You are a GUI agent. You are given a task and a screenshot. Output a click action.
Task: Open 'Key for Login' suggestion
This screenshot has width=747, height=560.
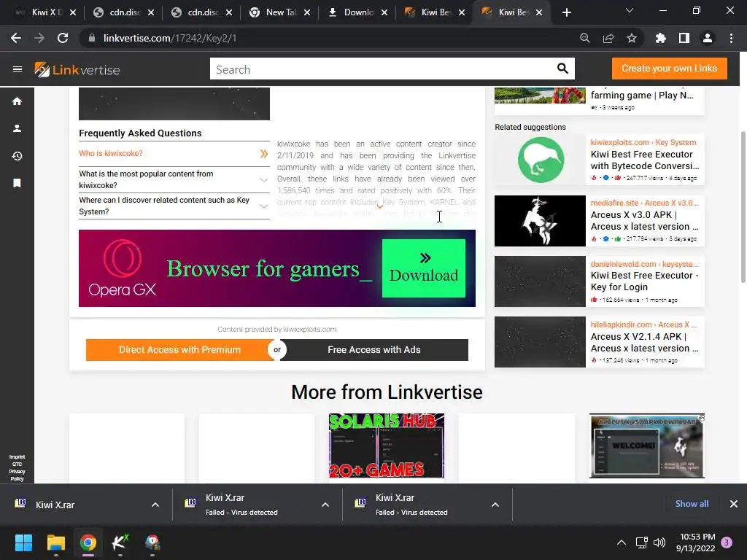coord(600,281)
